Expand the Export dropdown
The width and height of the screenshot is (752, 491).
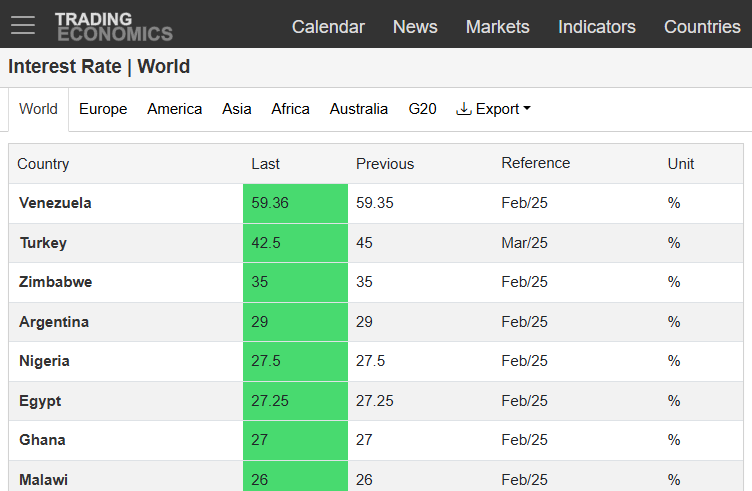tap(493, 109)
